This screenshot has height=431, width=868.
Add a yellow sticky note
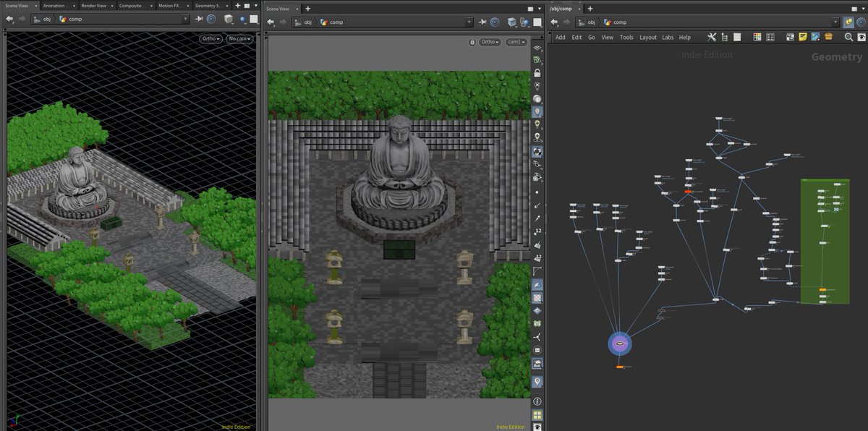coord(803,37)
